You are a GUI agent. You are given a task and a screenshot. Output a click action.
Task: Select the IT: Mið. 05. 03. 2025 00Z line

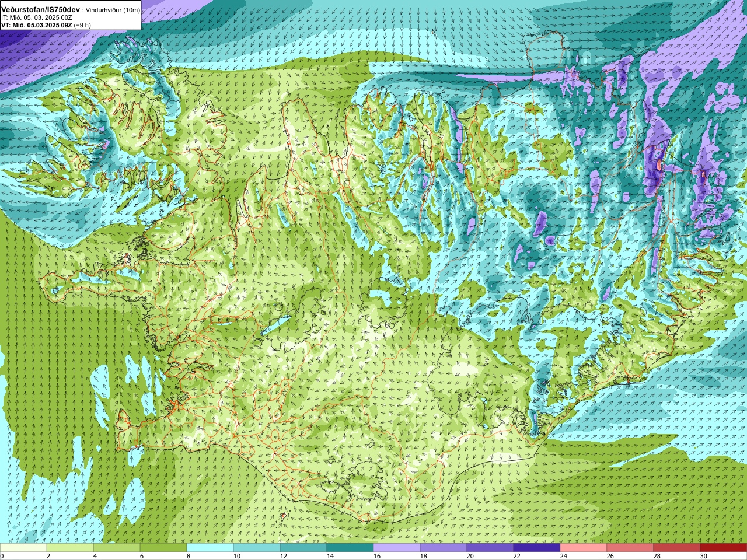click(37, 17)
